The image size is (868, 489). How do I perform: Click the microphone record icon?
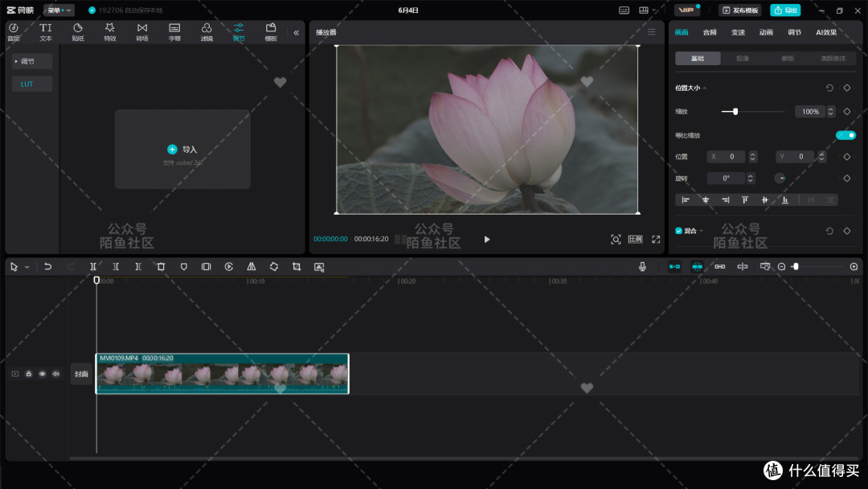click(642, 266)
